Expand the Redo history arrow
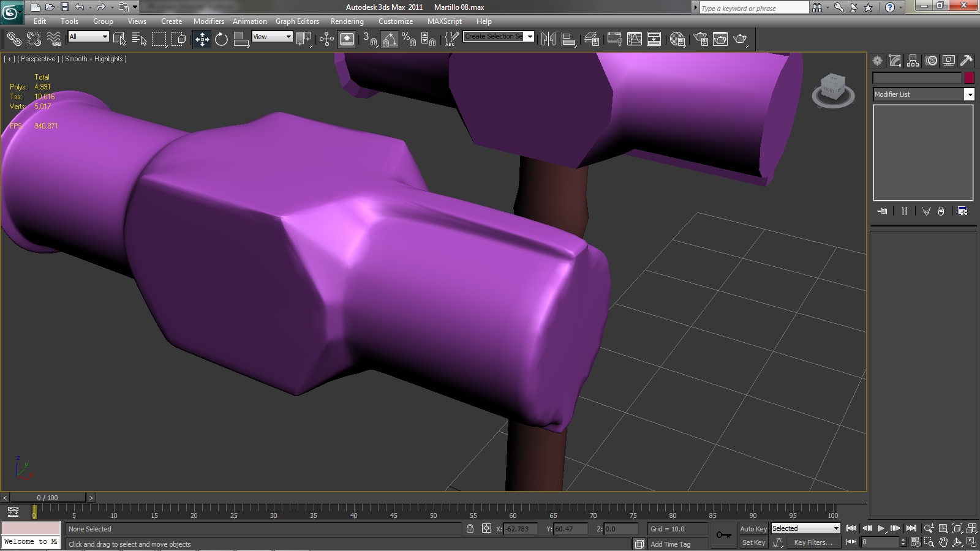This screenshot has height=551, width=980. [x=112, y=7]
